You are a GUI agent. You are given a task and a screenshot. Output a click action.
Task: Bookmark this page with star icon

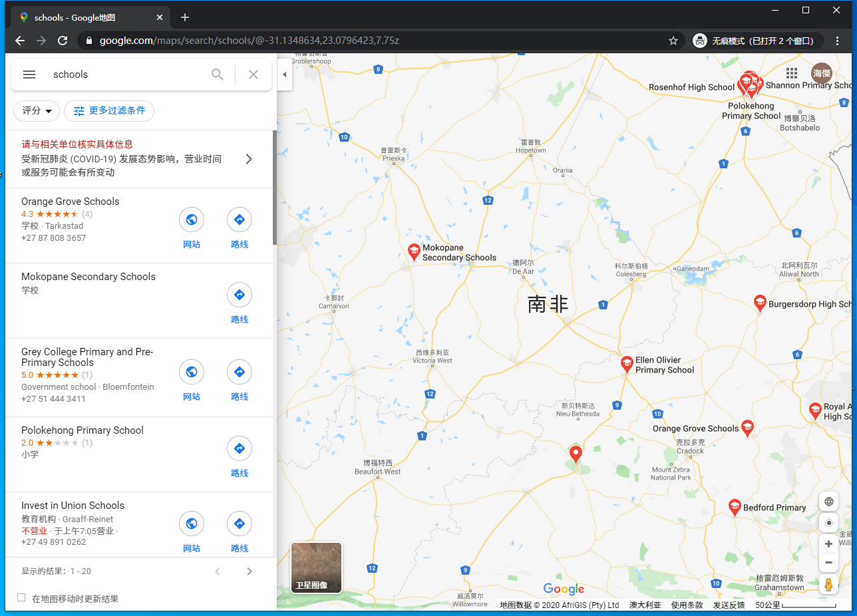point(673,41)
